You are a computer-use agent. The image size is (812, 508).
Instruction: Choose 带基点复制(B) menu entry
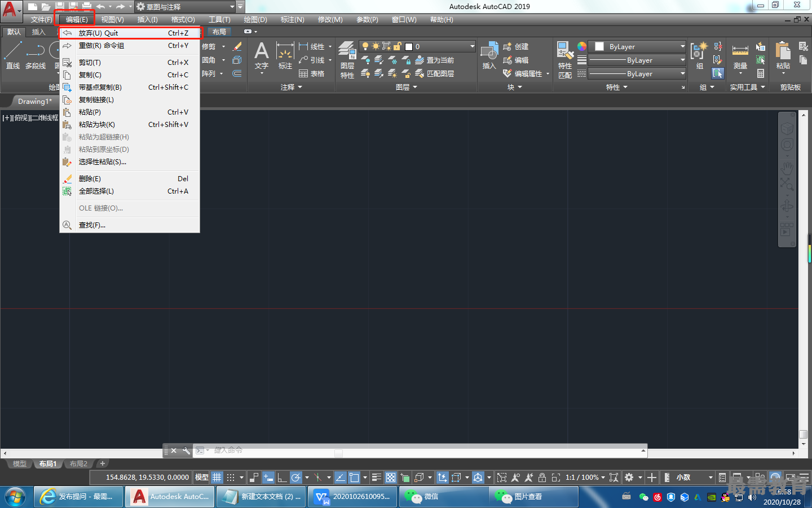tap(130, 87)
